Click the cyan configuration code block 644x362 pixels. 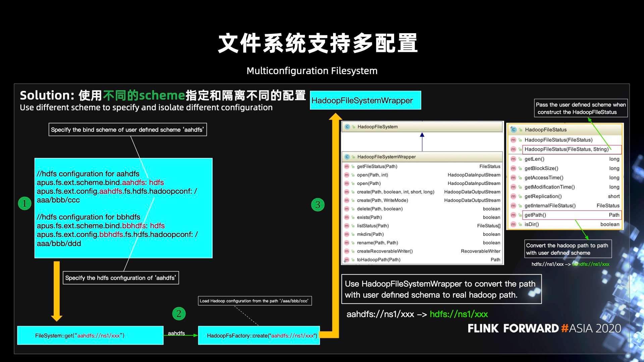[123, 208]
